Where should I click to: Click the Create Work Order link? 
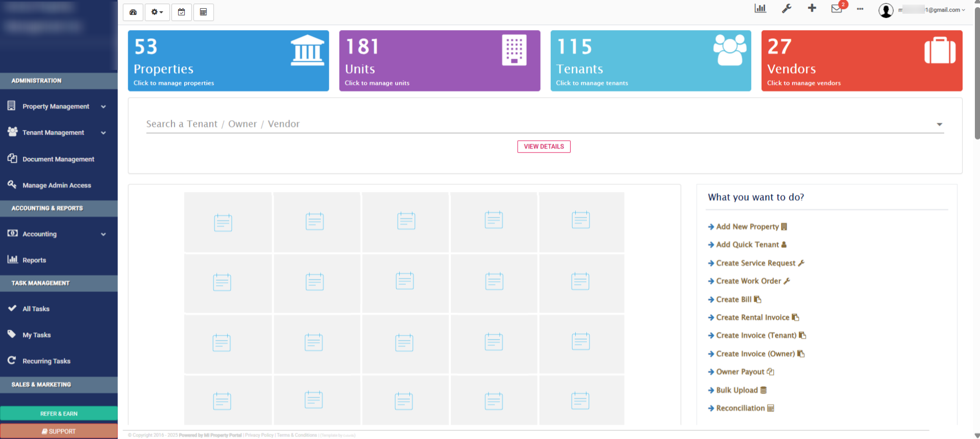point(748,281)
